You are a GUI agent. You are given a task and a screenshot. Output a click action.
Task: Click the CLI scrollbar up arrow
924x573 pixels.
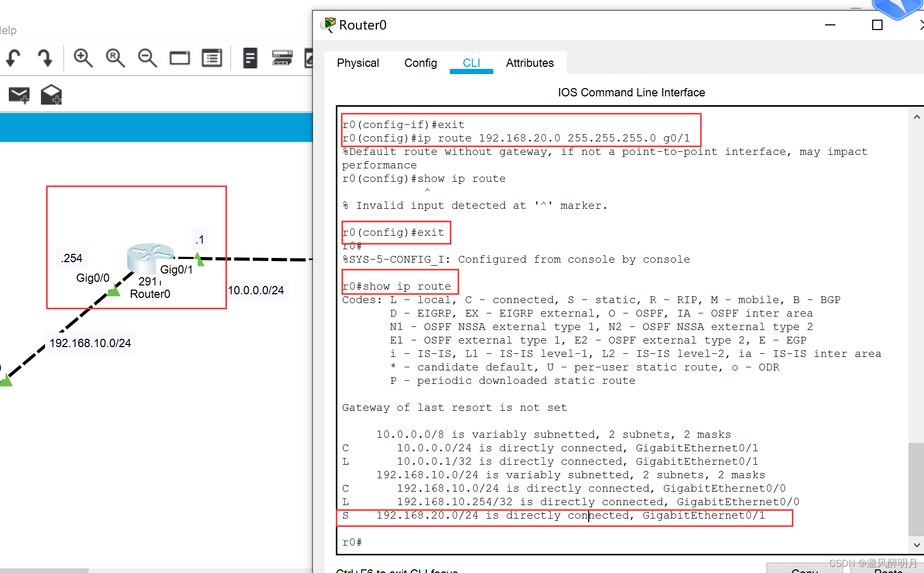pos(917,117)
